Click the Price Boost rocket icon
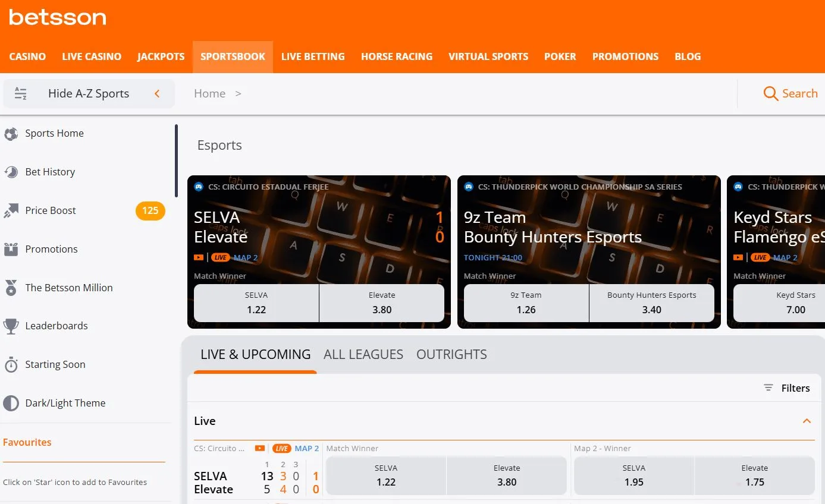 11,211
